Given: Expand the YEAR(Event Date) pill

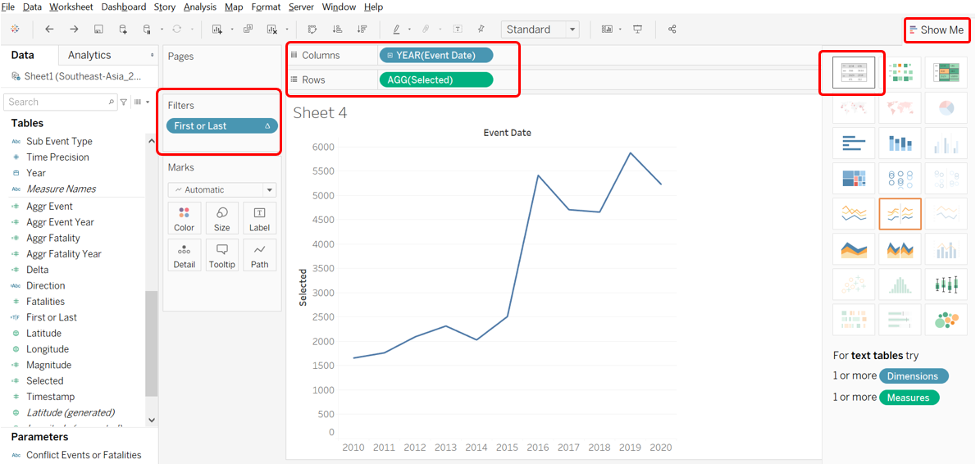Looking at the screenshot, I should pos(390,56).
